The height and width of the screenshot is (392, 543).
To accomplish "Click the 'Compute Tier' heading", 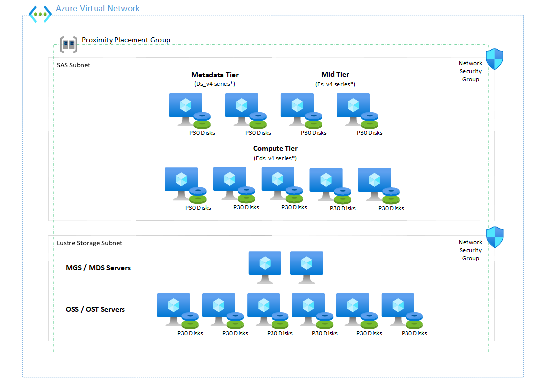I will coord(275,148).
